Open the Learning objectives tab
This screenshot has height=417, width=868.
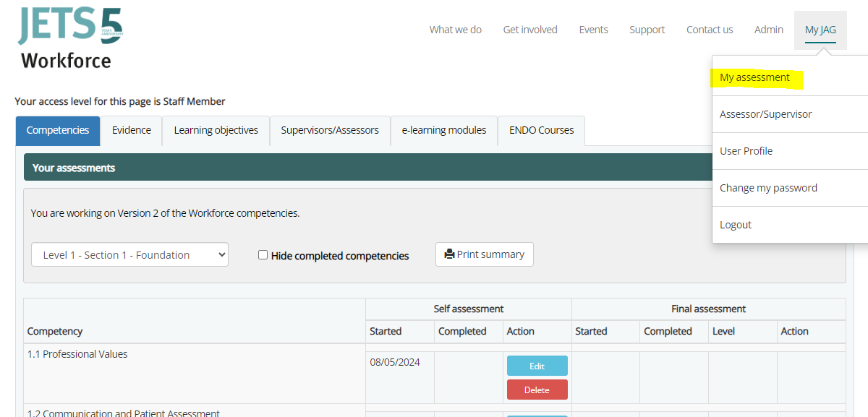[x=216, y=131]
